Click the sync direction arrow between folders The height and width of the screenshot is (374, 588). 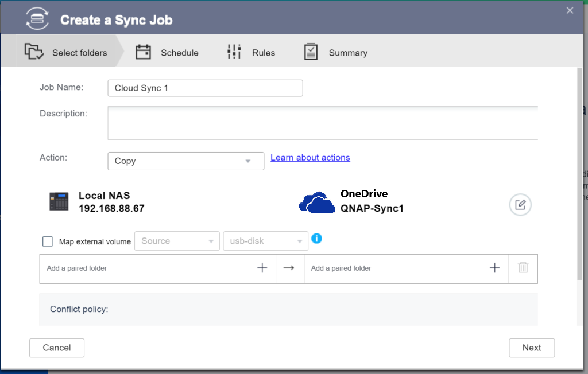pyautogui.click(x=289, y=268)
